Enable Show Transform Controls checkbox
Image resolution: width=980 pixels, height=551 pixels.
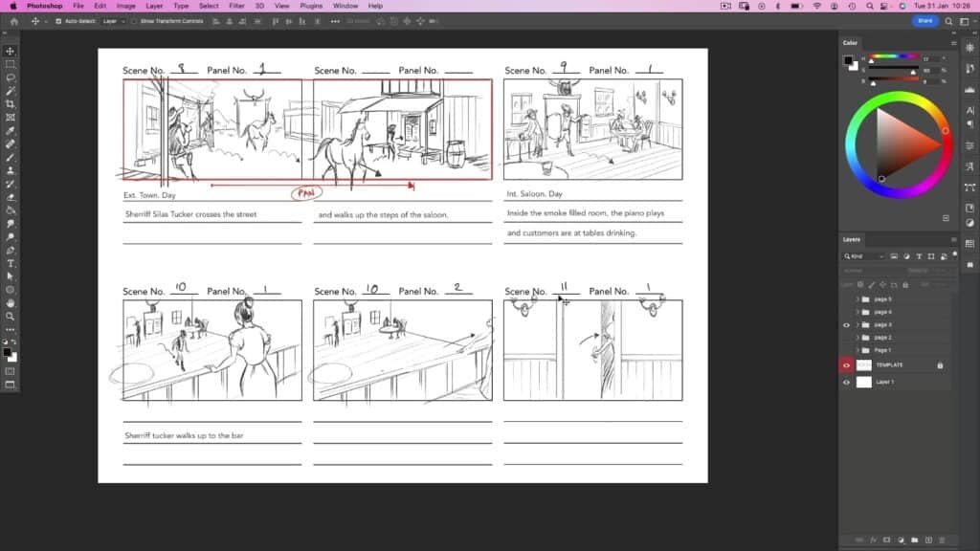click(134, 21)
